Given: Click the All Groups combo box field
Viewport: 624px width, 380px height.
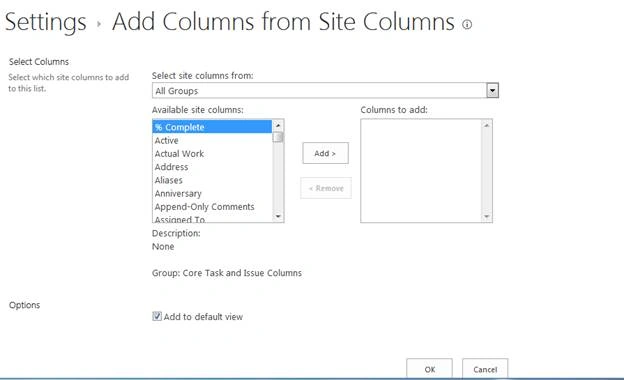Looking at the screenshot, I should tap(325, 91).
